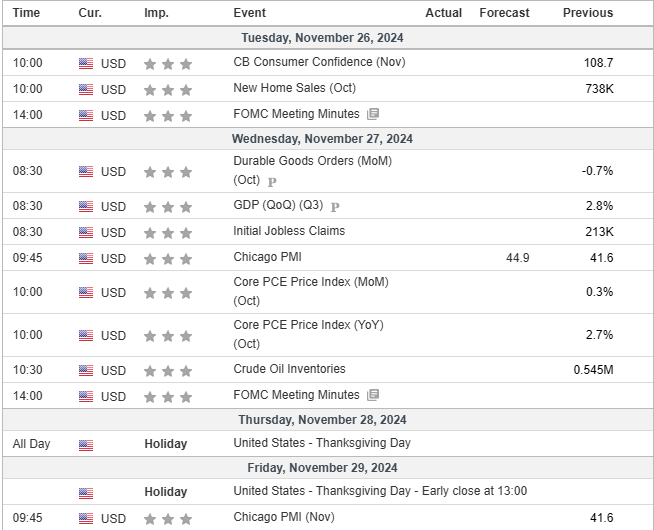Open the Core PCE Price Index (MoM) event
Viewport: 654px width, 530px height.
(311, 291)
